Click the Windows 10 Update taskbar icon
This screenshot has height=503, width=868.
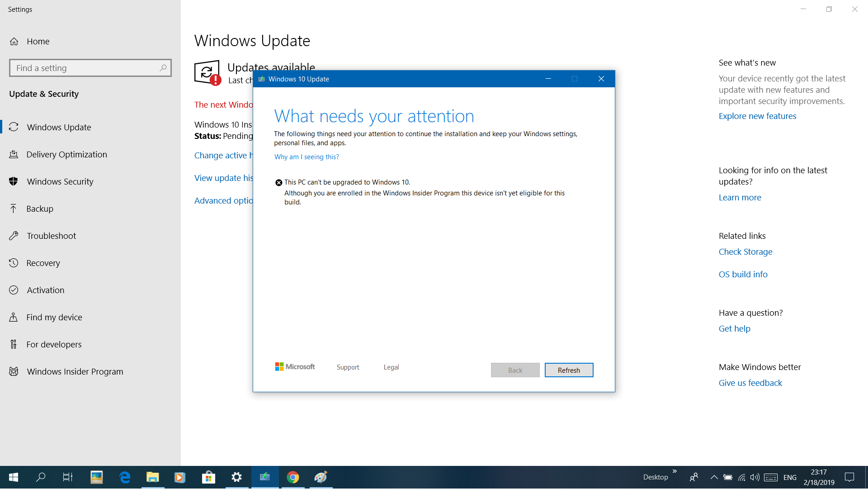pyautogui.click(x=265, y=477)
